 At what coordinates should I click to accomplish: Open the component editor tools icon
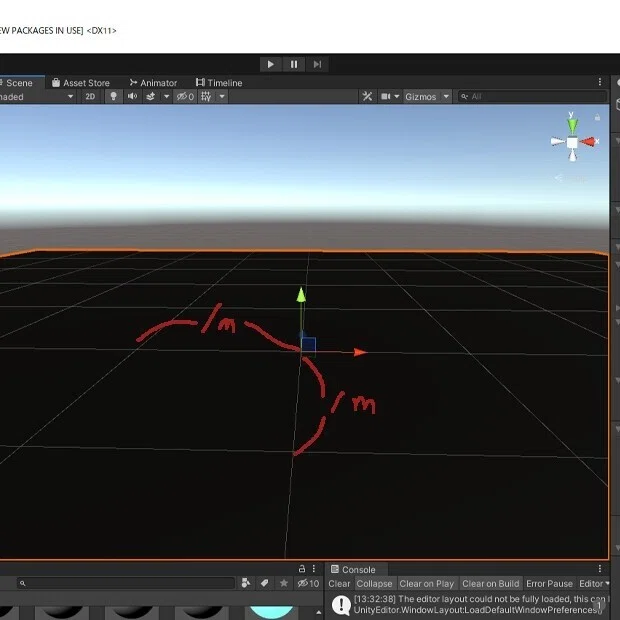click(367, 96)
